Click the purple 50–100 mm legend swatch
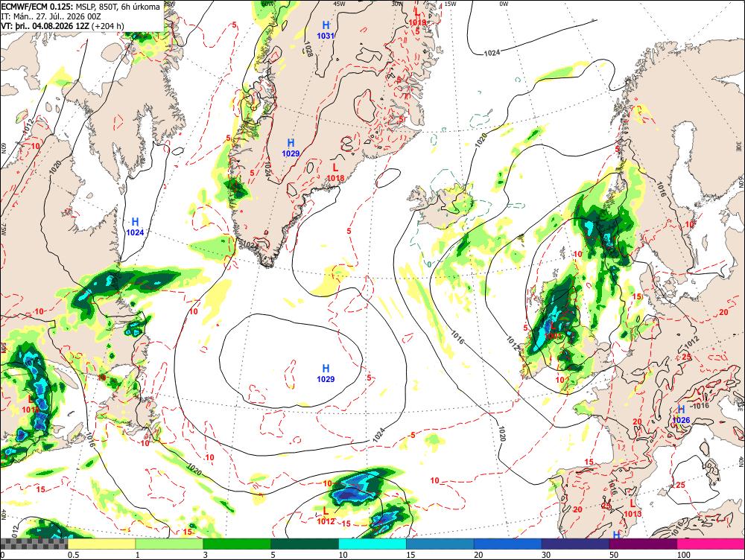 (x=644, y=544)
